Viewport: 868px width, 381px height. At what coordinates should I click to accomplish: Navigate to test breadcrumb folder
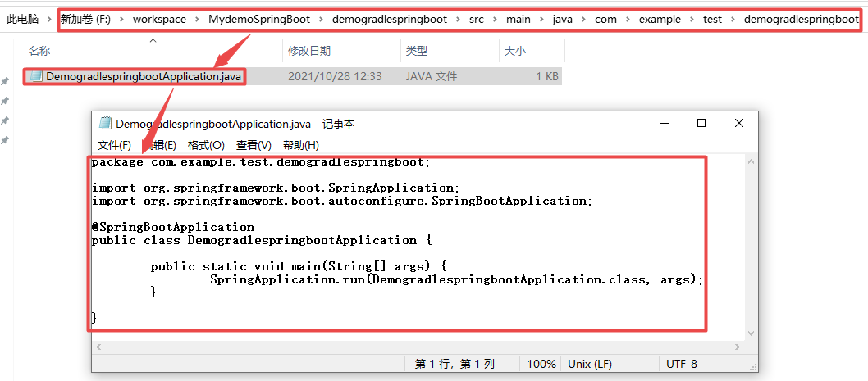[x=712, y=20]
